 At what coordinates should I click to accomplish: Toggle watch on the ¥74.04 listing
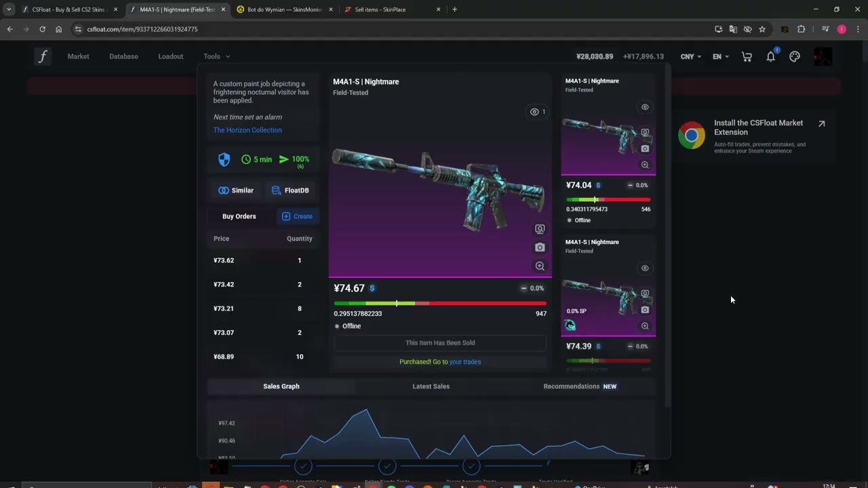(645, 107)
